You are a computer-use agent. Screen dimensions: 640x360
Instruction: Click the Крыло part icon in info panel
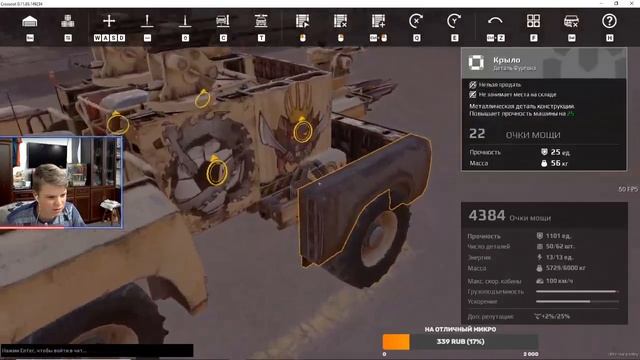coord(476,63)
